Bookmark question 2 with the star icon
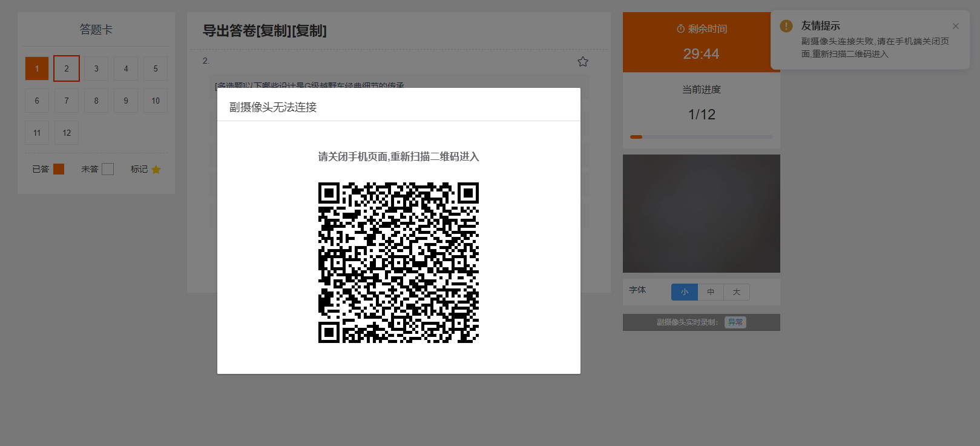This screenshot has width=980, height=446. point(583,62)
